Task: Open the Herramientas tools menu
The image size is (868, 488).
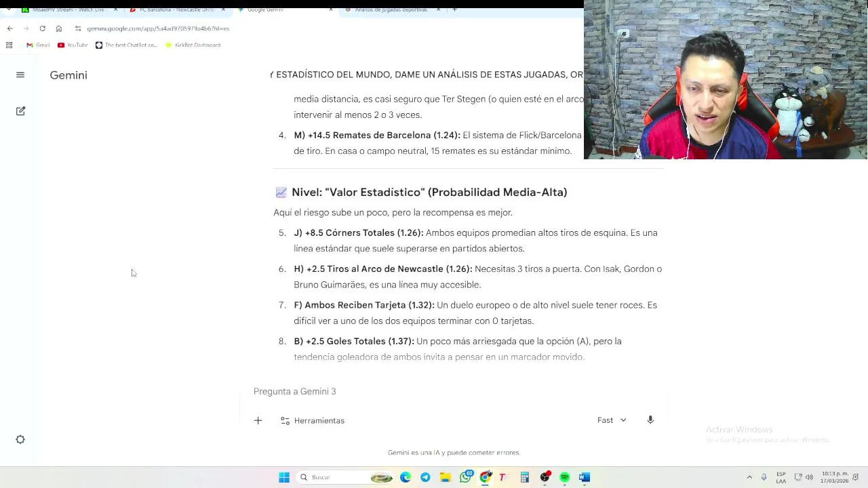Action: [313, 421]
